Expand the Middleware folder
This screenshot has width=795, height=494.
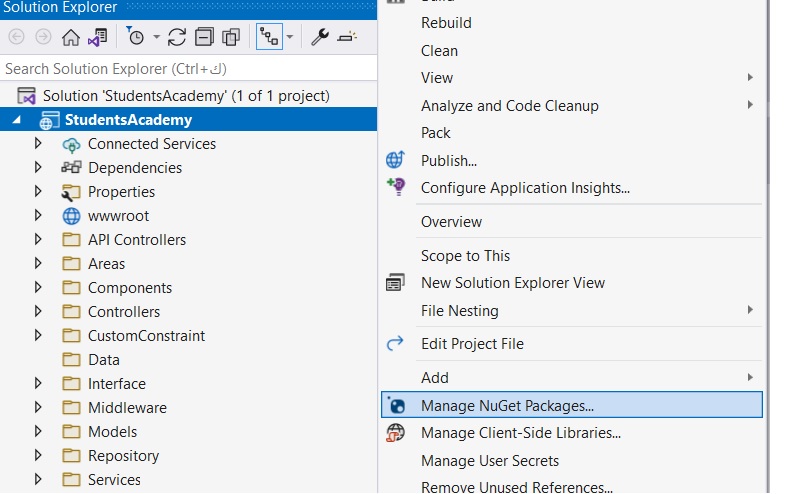pyautogui.click(x=38, y=407)
